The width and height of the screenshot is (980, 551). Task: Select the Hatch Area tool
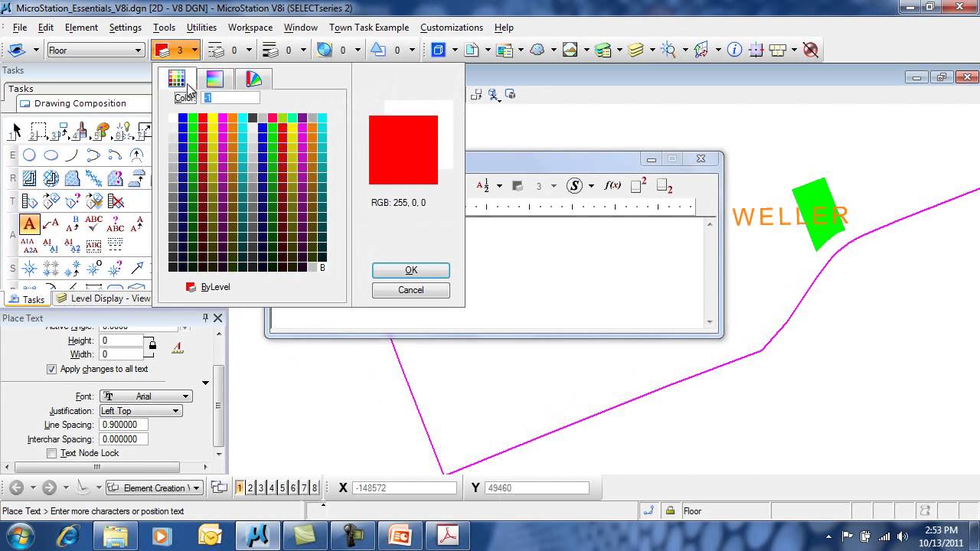(29, 178)
